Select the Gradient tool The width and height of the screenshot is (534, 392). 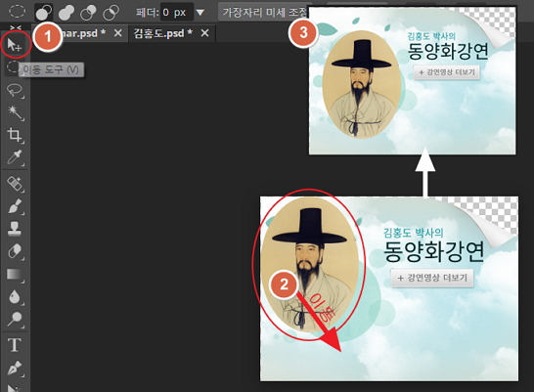coord(15,275)
